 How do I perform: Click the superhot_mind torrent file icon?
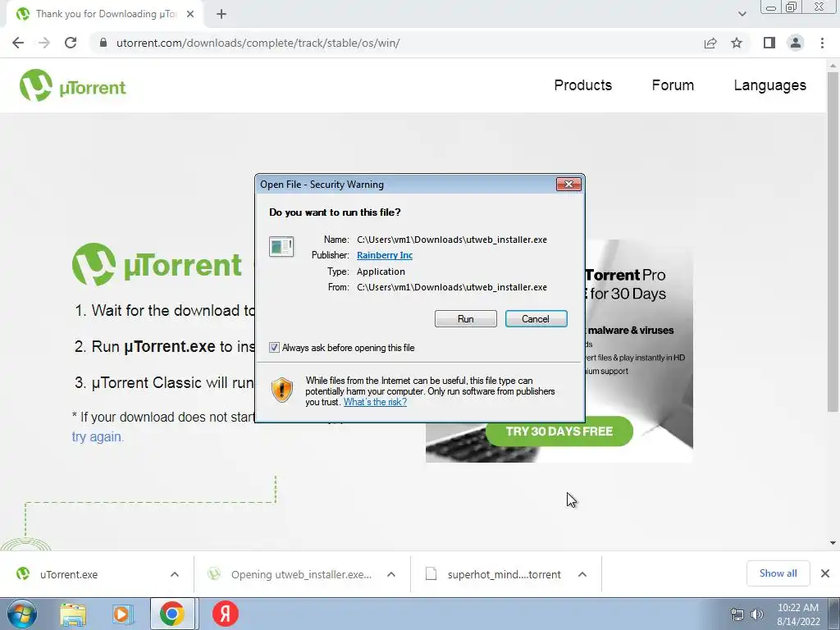coord(431,573)
